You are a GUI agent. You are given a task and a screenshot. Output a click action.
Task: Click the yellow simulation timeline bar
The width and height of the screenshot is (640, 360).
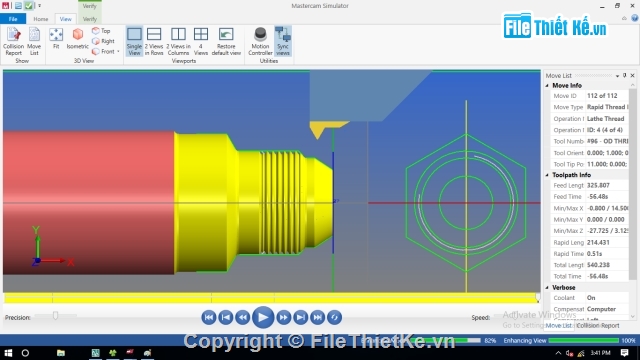click(x=271, y=298)
